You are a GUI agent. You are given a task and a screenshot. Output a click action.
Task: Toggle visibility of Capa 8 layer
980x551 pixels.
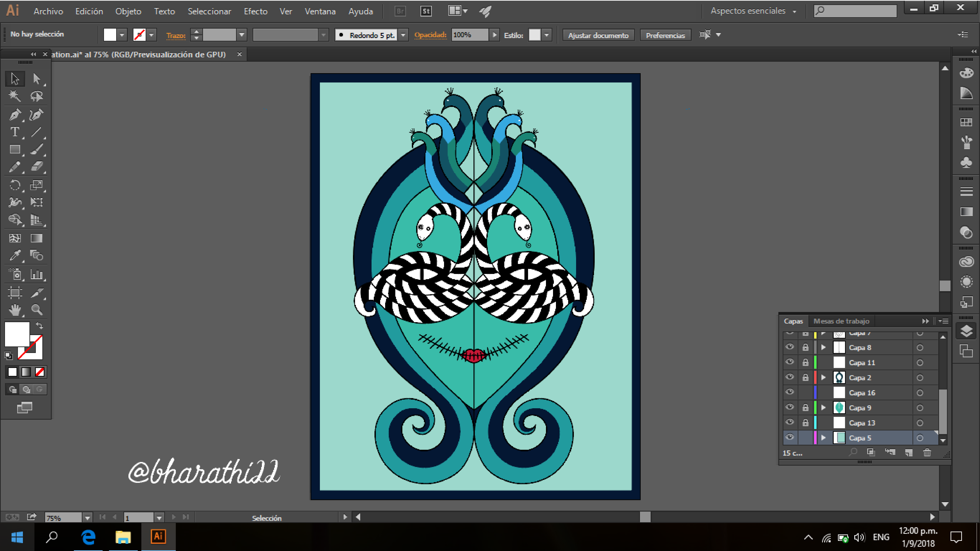click(x=790, y=347)
